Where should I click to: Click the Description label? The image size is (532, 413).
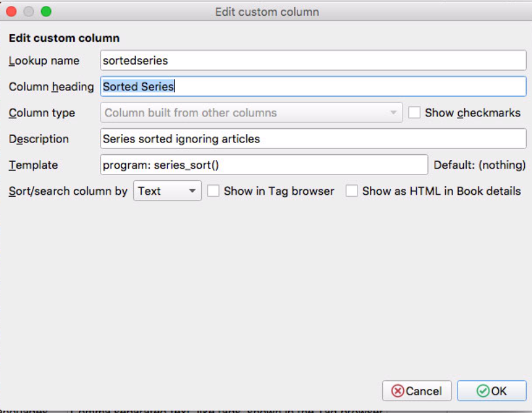pyautogui.click(x=39, y=139)
